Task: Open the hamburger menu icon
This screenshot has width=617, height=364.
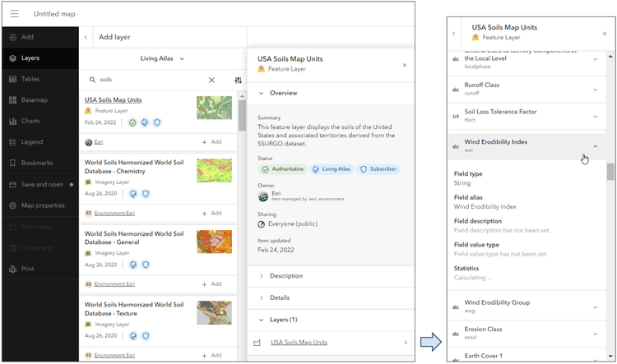Action: 14,14
